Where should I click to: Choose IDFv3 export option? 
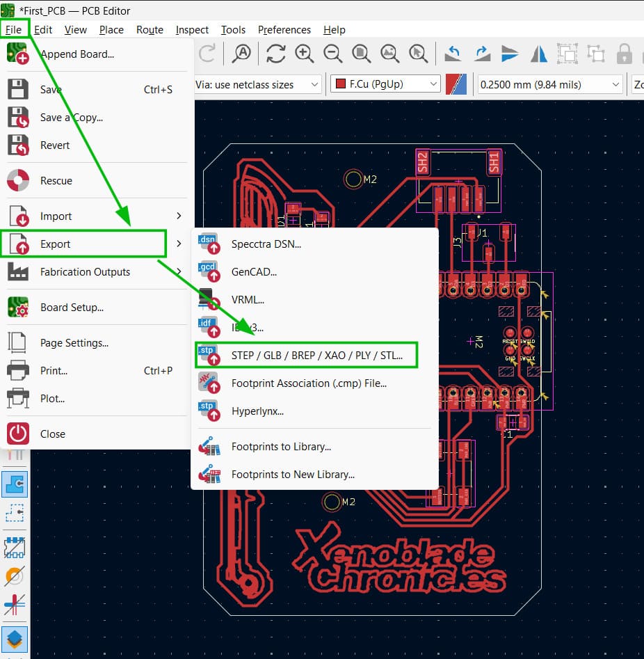click(314, 327)
